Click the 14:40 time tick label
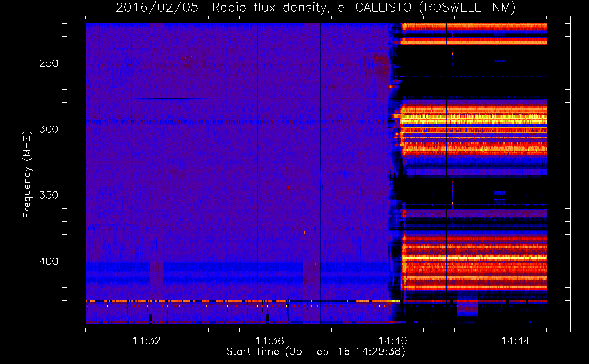The height and width of the screenshot is (364, 589). click(393, 341)
